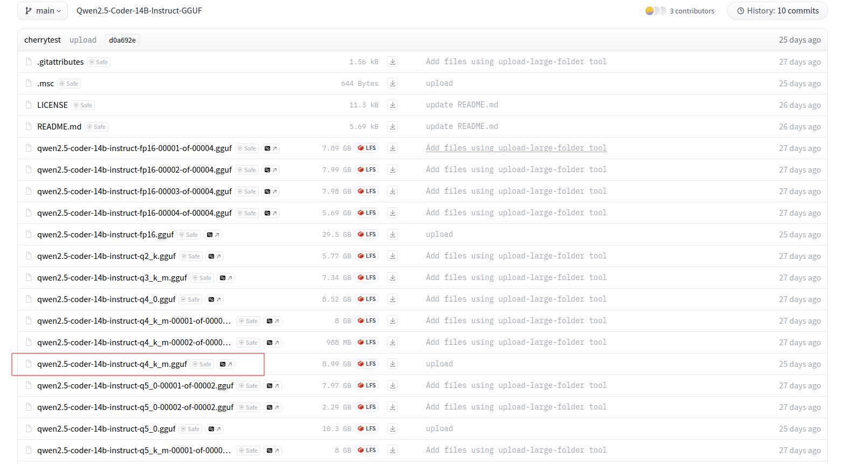Open the LICENSE file
The image size is (868, 464).
[x=52, y=105]
